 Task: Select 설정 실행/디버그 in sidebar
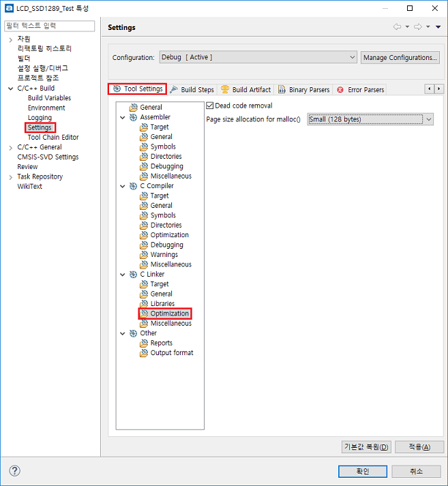click(42, 68)
